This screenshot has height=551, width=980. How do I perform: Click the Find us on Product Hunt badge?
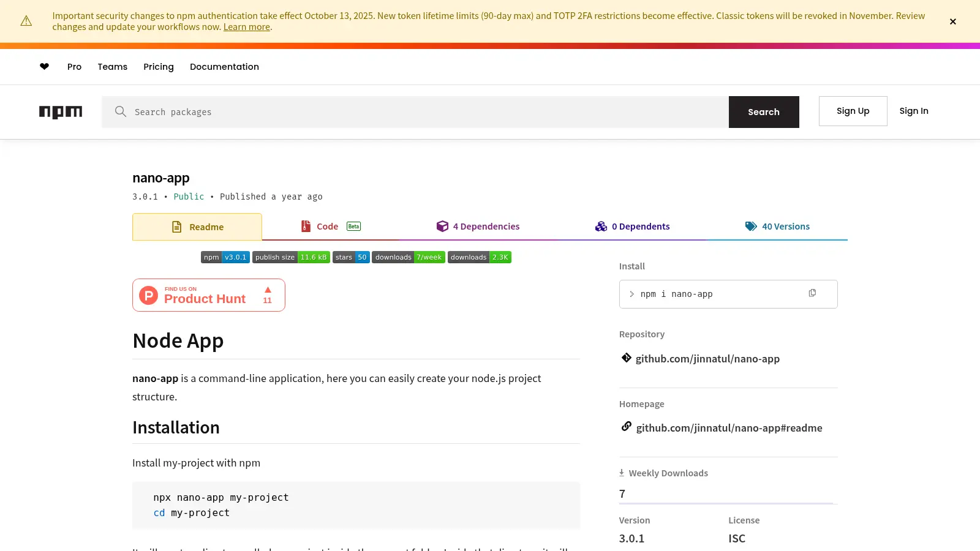209,295
